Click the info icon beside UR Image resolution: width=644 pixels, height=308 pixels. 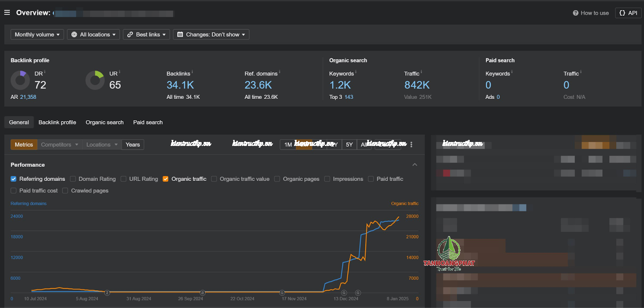(x=120, y=72)
